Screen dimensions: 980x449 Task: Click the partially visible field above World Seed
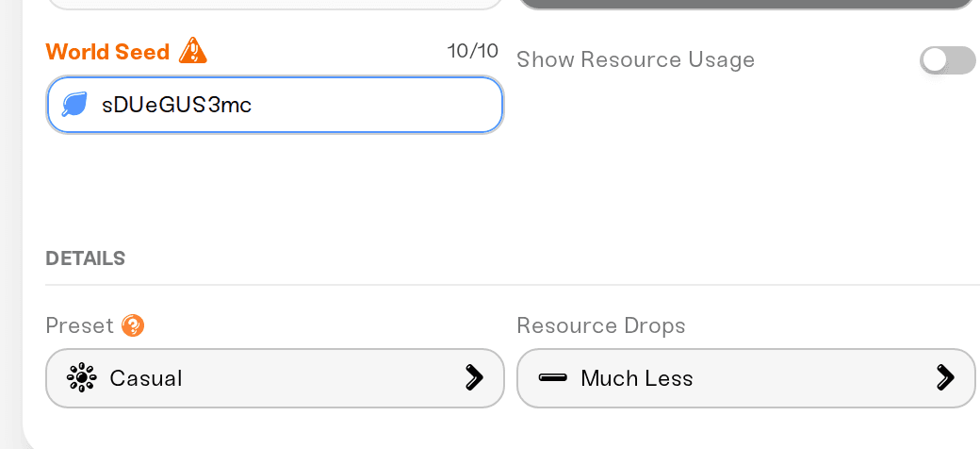275,5
